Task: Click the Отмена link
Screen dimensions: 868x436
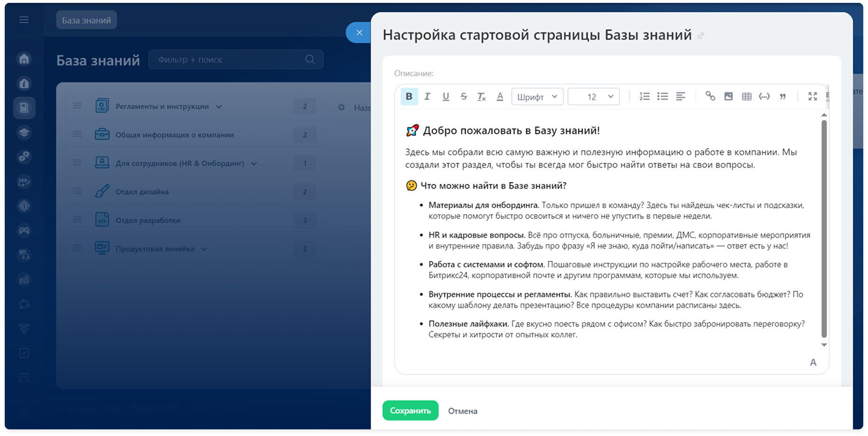Action: 462,411
